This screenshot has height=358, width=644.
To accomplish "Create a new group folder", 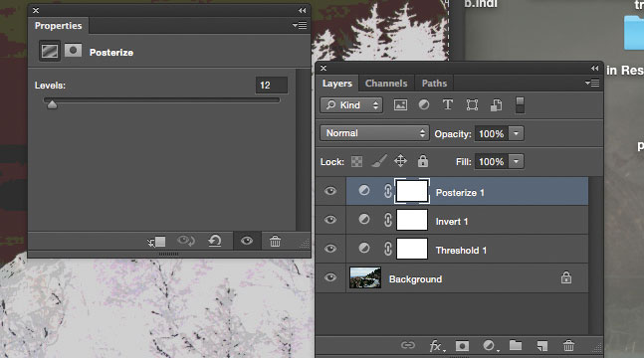I will pos(516,345).
